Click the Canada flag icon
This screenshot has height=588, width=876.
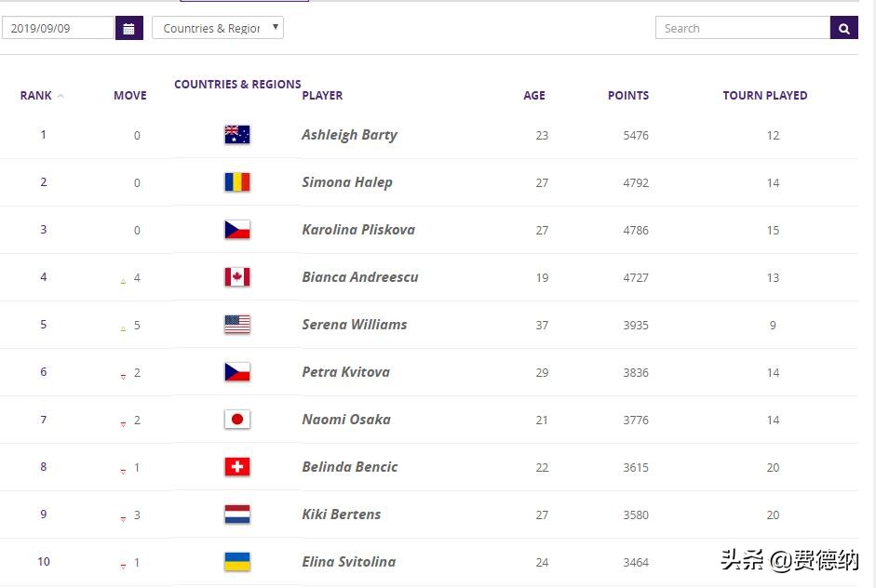[237, 277]
